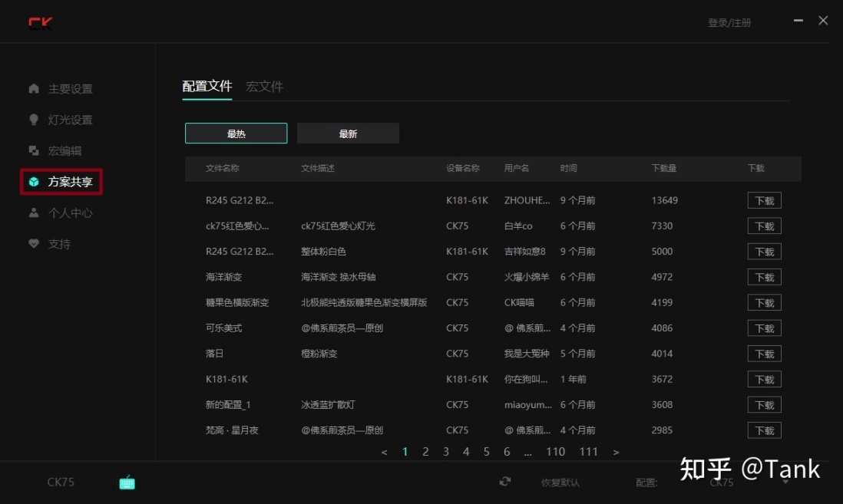843x504 pixels.
Task: Download the 海洋渐变 profile
Action: coord(764,277)
